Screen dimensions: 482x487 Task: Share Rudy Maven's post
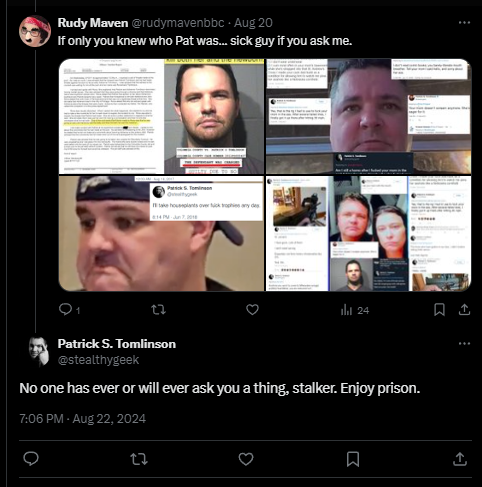tap(464, 310)
